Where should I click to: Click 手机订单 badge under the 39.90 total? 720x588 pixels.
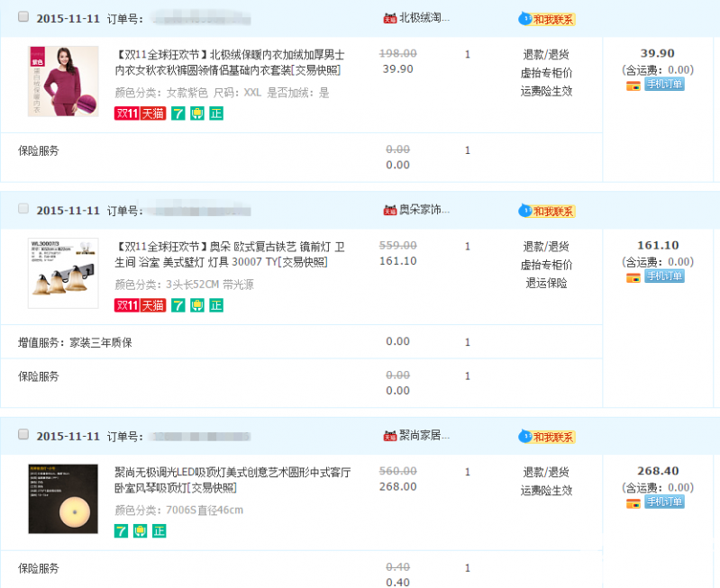[663, 85]
